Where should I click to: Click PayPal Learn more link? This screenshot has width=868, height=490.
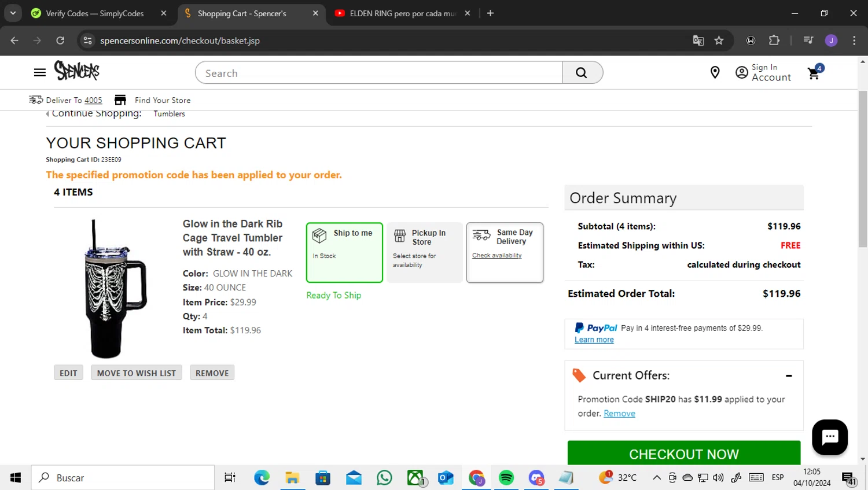pos(594,340)
